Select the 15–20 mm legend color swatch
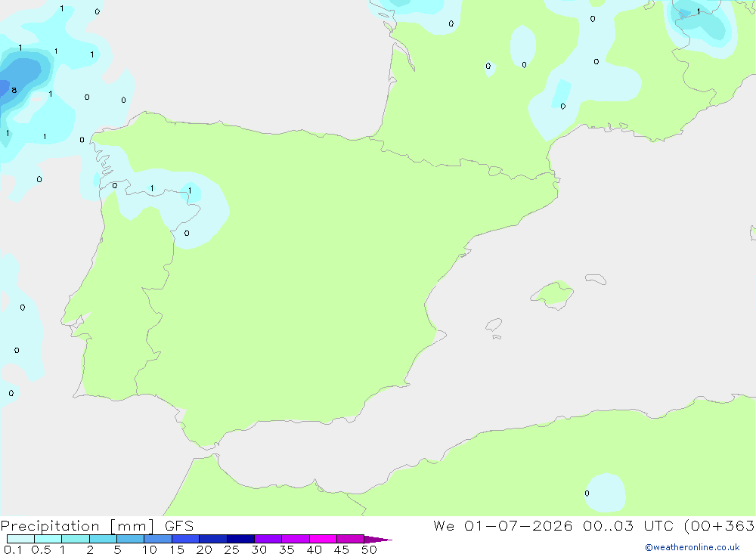 185,539
